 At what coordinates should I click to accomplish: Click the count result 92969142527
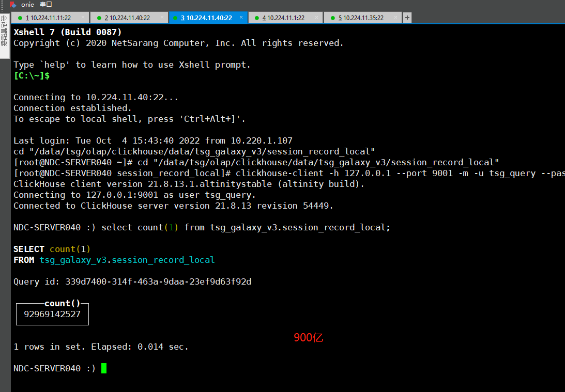52,314
